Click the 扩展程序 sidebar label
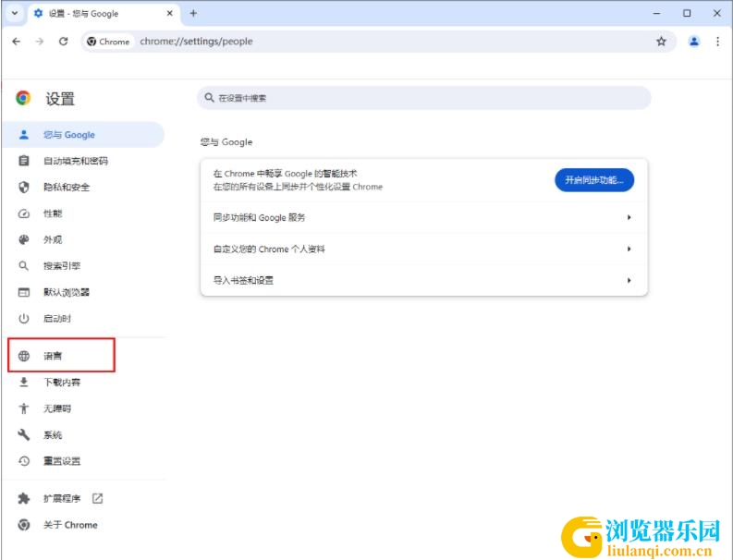733x560 pixels. tap(62, 498)
